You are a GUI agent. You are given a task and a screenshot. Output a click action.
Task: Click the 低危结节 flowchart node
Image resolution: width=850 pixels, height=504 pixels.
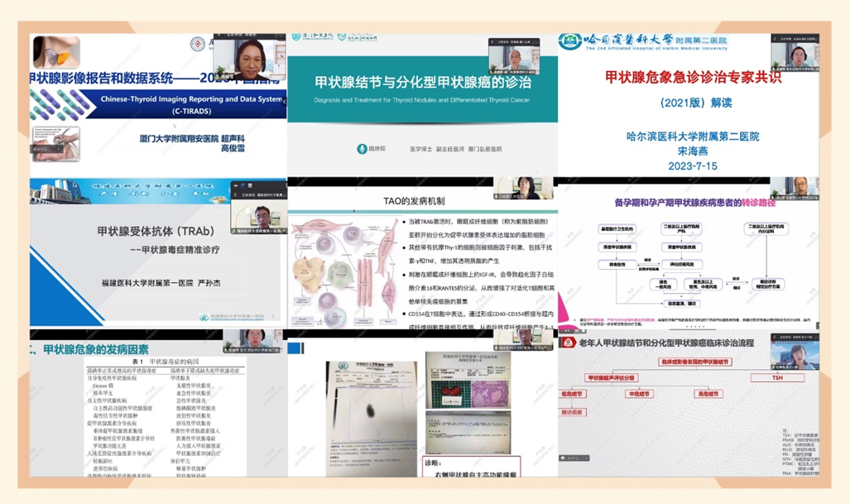573,395
